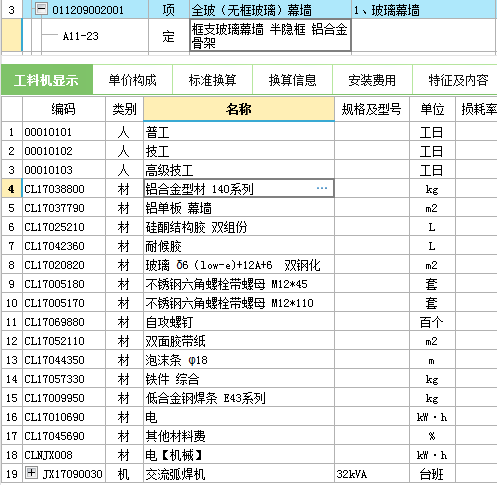
Task: Select the 不锈钢六角螺栓带螺母 M12*110 cell
Action: point(239,303)
